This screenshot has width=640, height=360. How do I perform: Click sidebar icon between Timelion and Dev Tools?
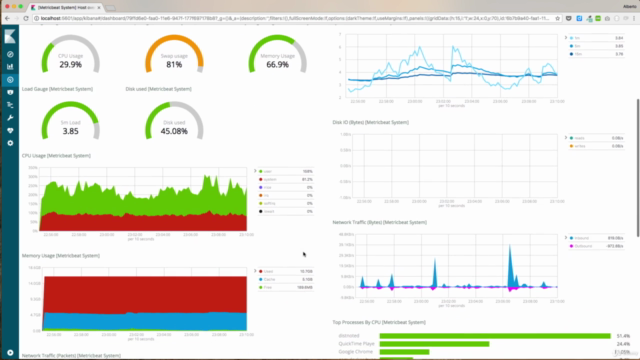10,105
